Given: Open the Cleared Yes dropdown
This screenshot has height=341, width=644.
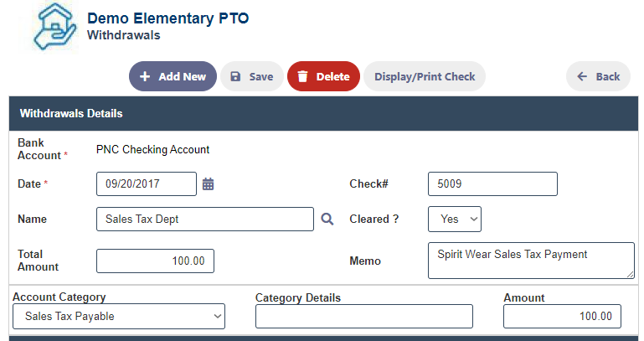Looking at the screenshot, I should (x=454, y=219).
